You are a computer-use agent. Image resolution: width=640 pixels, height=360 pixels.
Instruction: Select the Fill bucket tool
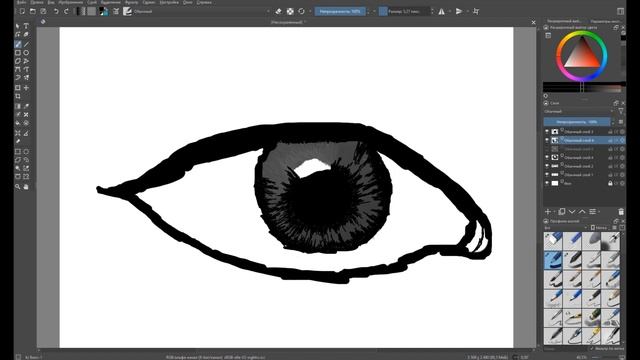18,123
